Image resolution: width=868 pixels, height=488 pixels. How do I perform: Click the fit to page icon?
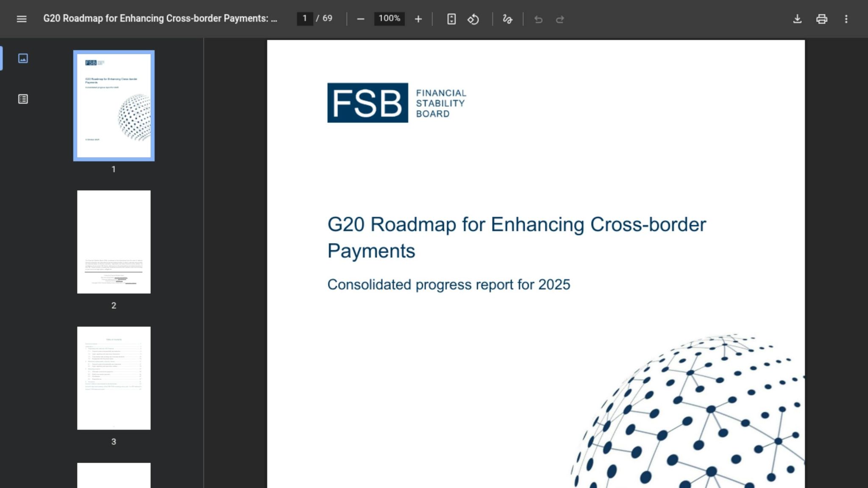coord(451,19)
